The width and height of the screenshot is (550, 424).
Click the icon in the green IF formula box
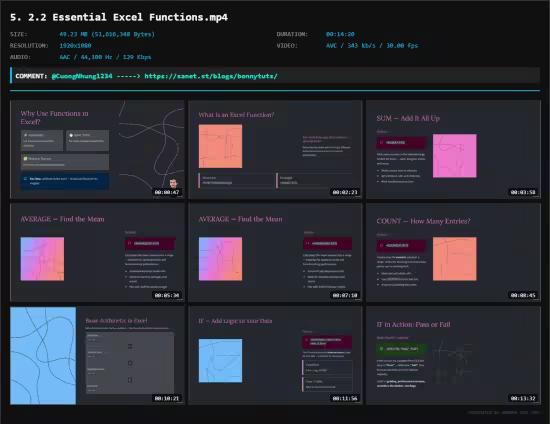click(381, 349)
